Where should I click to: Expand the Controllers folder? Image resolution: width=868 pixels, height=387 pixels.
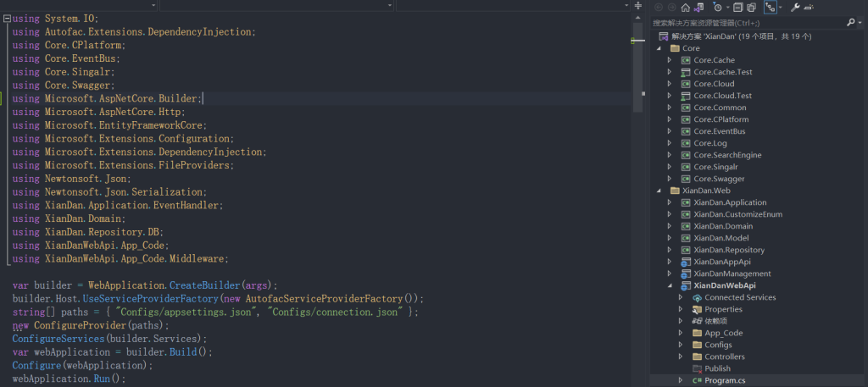pos(681,357)
